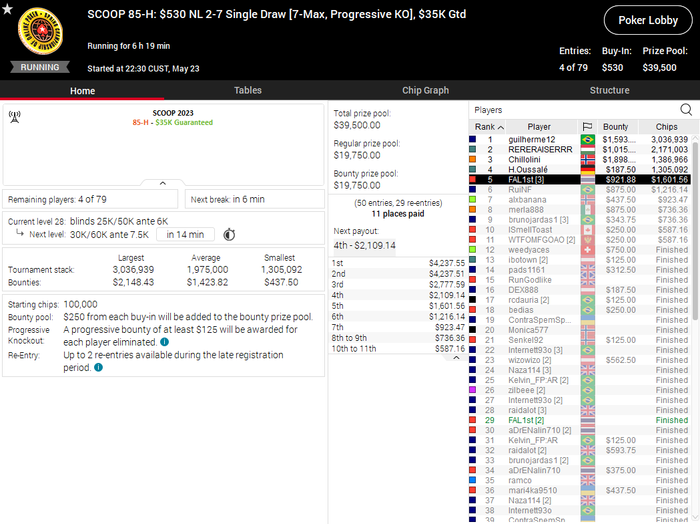Select player H.Oussalé row

click(x=579, y=170)
